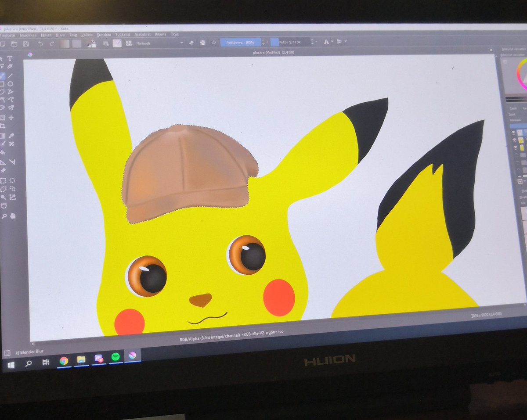Select the Assistant tool
Screen dimensions: 527x420
tap(3, 162)
